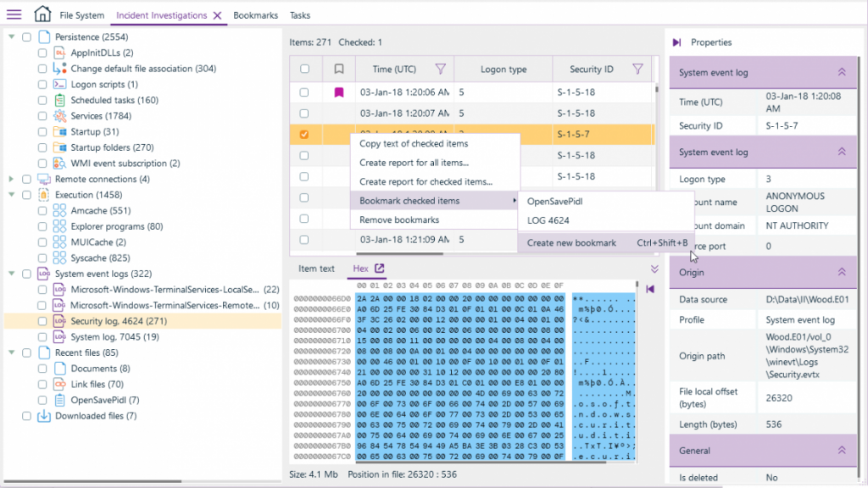This screenshot has width=868, height=488.
Task: Check the Scheduled tasks (160) checkbox
Action: coord(42,100)
